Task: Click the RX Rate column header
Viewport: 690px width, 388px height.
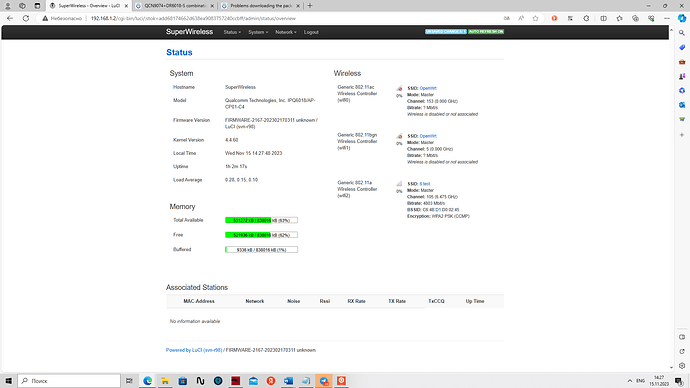Action: click(x=356, y=301)
